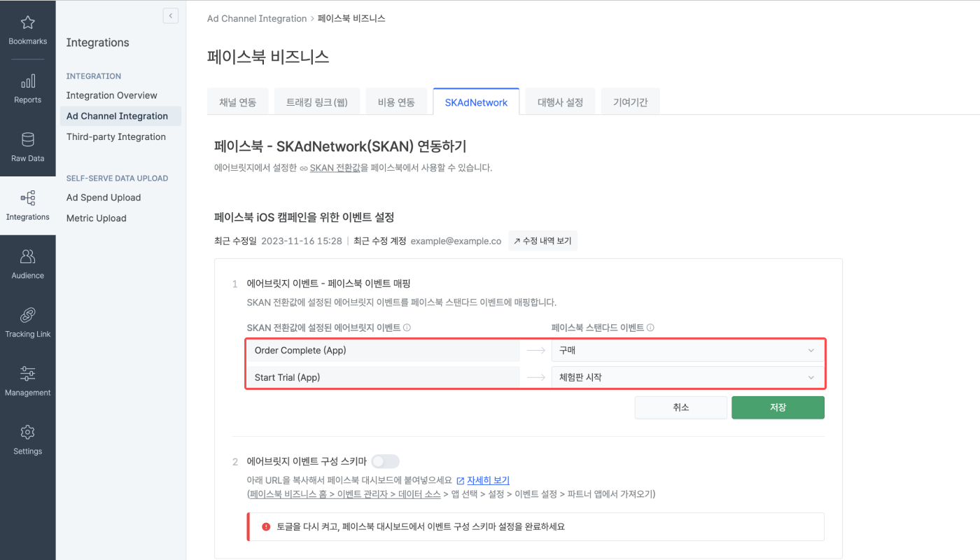Switch to 기여기간 tab
Image resolution: width=980 pixels, height=560 pixels.
pos(630,102)
